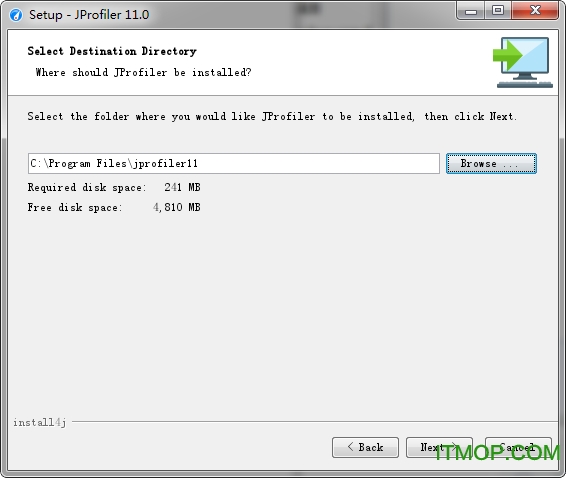Screen dimensions: 566x478
Task: Focus the destination directory path field
Action: coord(234,164)
